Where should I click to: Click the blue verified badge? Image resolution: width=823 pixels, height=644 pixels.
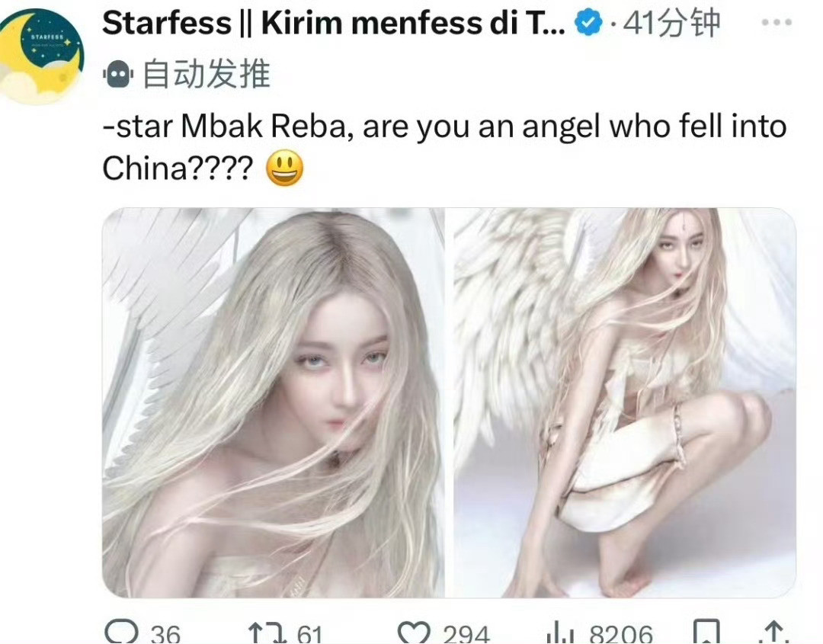coord(588,23)
